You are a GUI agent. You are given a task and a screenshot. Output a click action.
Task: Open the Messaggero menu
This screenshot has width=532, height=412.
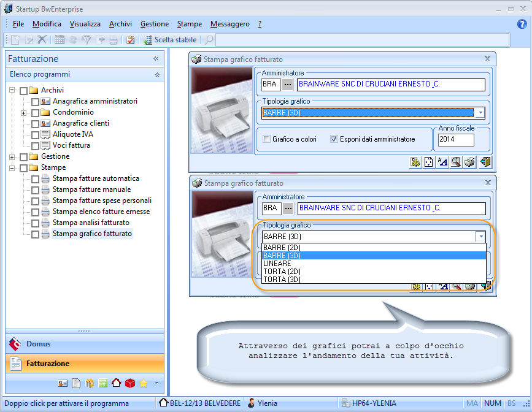(229, 24)
